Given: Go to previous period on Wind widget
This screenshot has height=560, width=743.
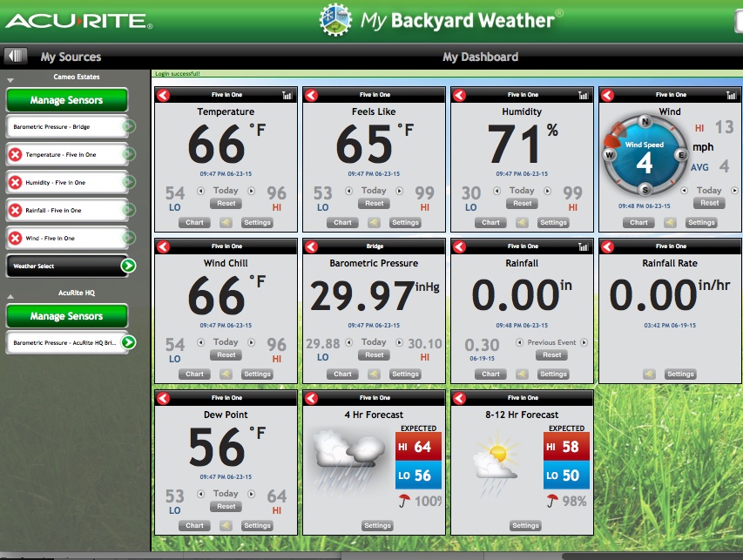Looking at the screenshot, I should (685, 191).
